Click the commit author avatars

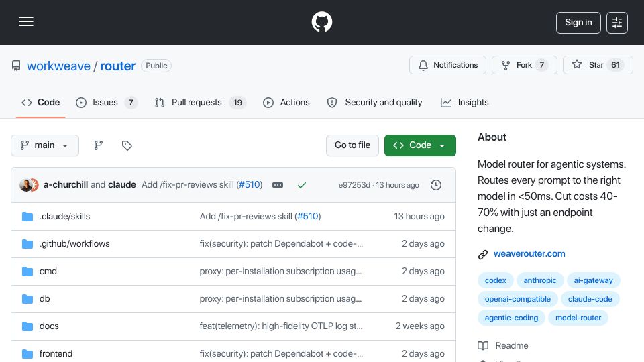29,185
